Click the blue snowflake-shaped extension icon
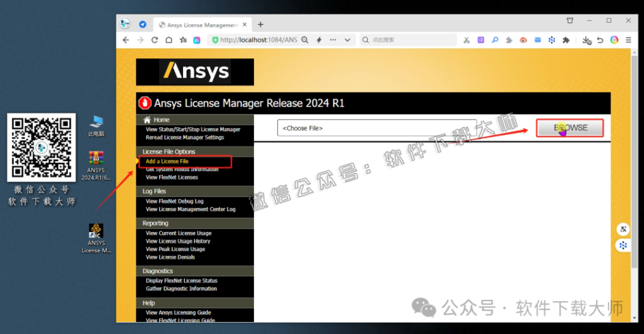 point(552,40)
